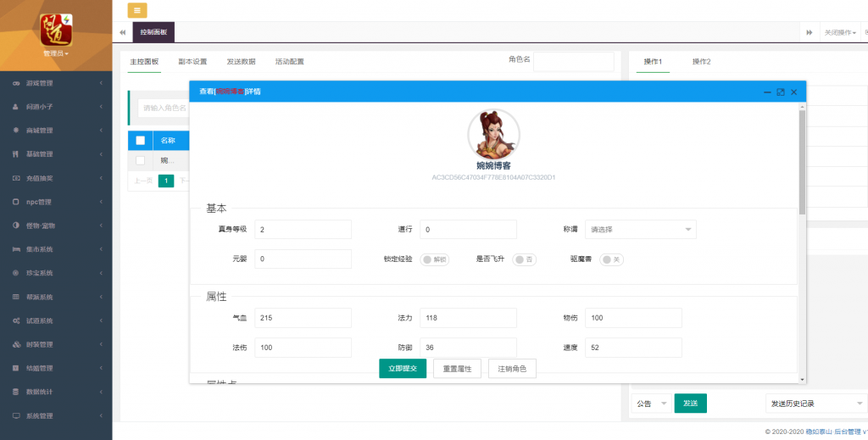Maximize the 详情 dialog window
This screenshot has height=440, width=868.
tap(781, 92)
